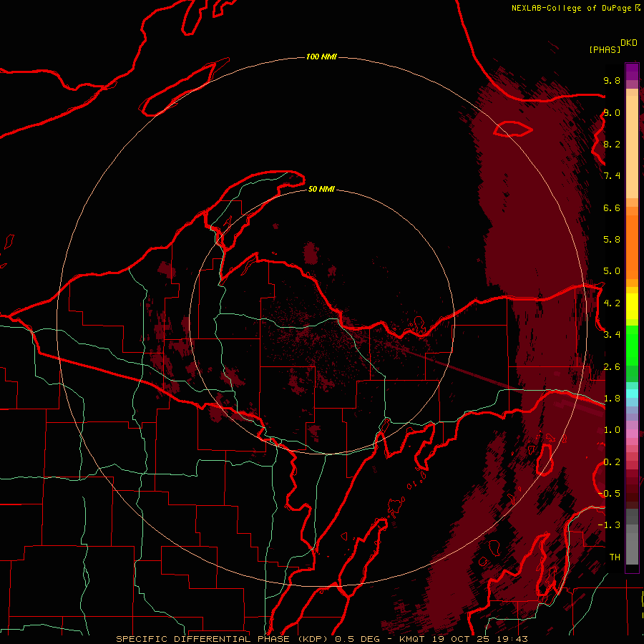Screen dimensions: 644x644
Task: Select the 0.2 scale value
Action: 612,462
